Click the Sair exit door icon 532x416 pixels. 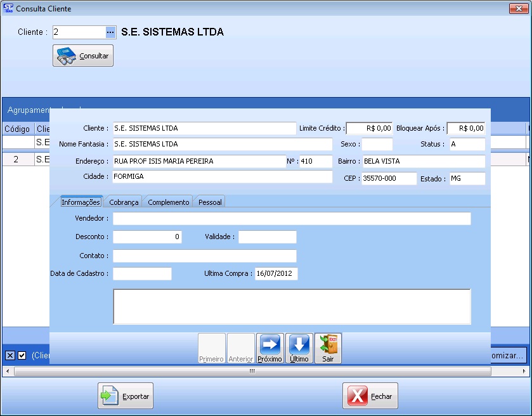click(x=328, y=348)
